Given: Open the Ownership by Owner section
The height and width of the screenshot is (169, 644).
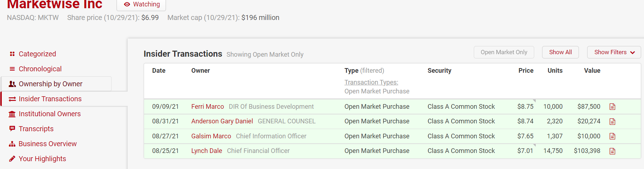Looking at the screenshot, I should (50, 84).
